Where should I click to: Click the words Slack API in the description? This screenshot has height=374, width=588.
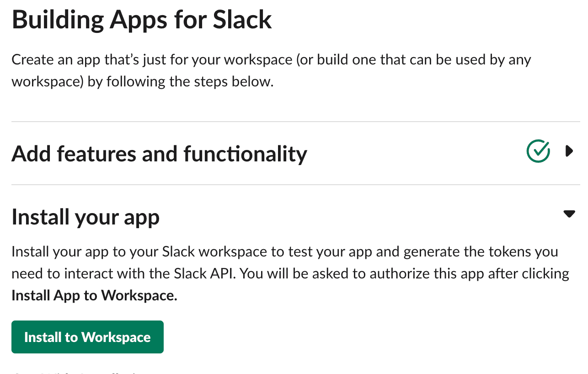pos(204,273)
